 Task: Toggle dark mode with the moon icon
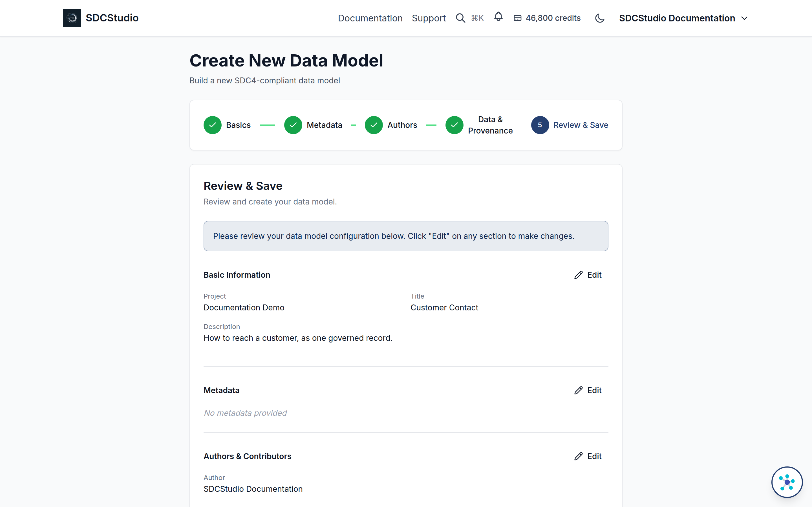(x=600, y=18)
